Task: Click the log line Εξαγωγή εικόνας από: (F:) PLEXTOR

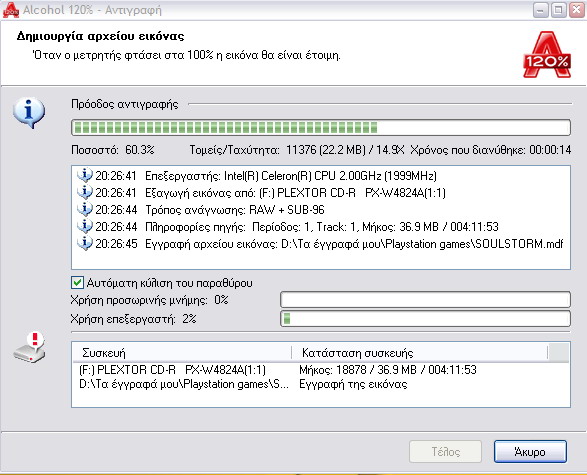Action: click(295, 193)
